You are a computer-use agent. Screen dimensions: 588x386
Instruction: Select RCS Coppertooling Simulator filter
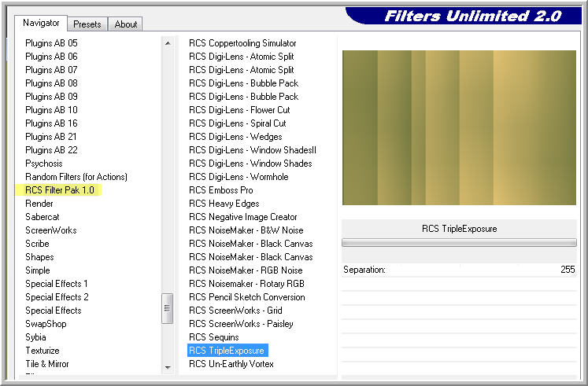click(x=242, y=43)
